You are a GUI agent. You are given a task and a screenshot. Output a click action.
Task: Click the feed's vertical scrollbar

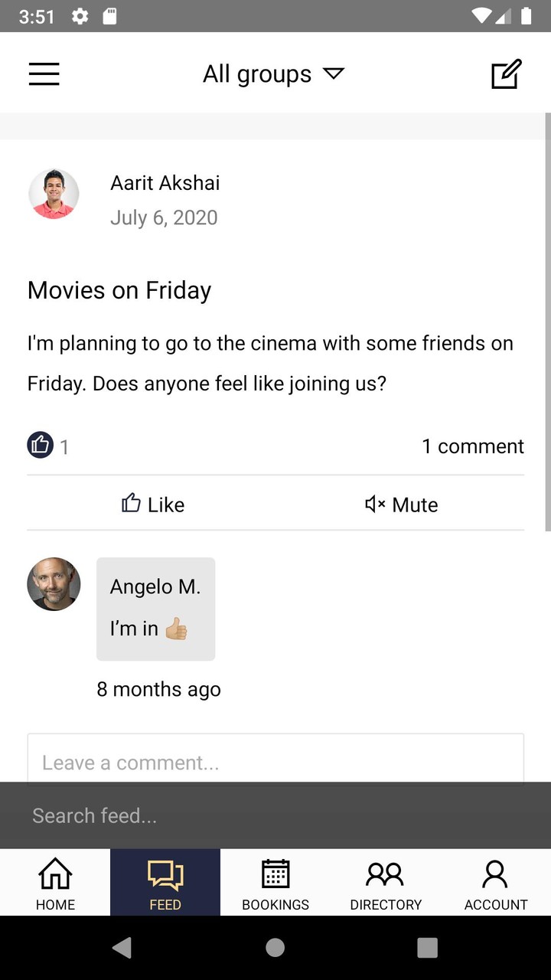pyautogui.click(x=547, y=322)
